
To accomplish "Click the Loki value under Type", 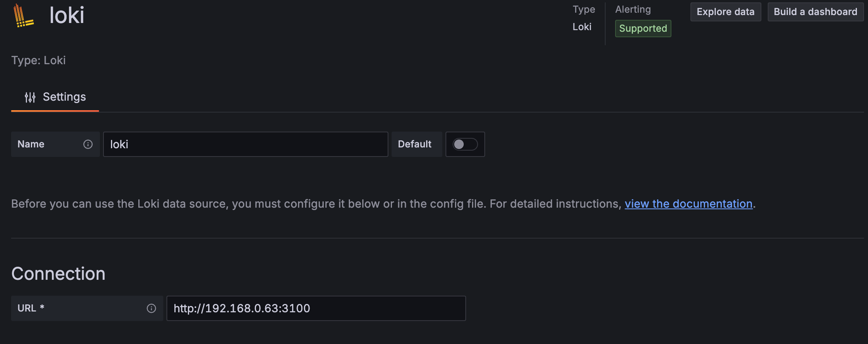I will point(582,27).
